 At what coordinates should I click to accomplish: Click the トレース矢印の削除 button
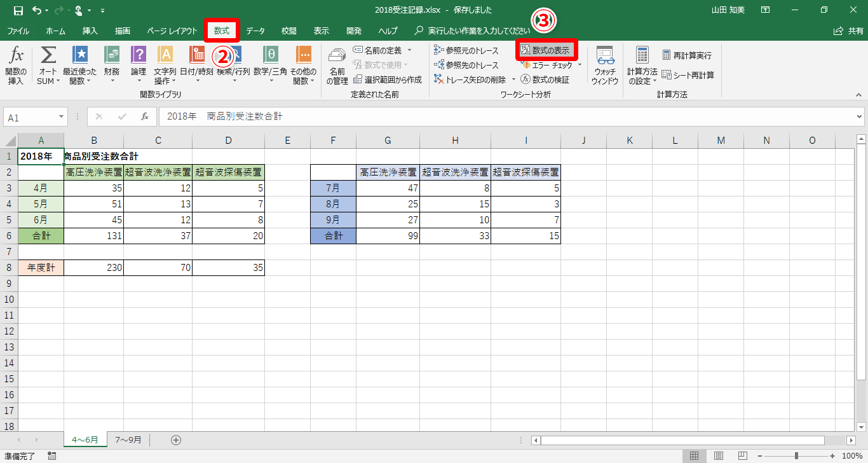coord(470,79)
